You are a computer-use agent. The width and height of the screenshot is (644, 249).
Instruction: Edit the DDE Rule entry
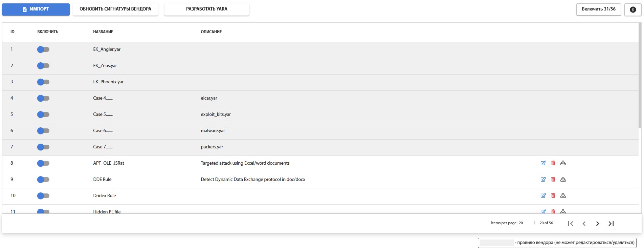[543, 179]
